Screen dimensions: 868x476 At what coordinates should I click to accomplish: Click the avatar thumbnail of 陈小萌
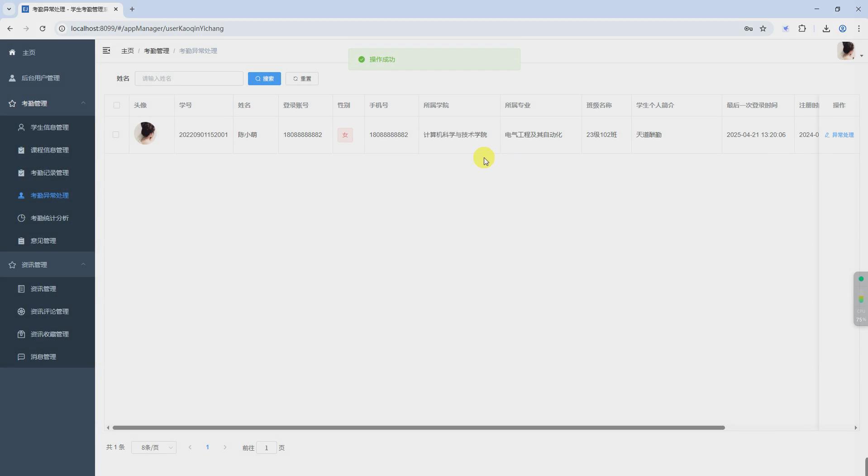145,133
